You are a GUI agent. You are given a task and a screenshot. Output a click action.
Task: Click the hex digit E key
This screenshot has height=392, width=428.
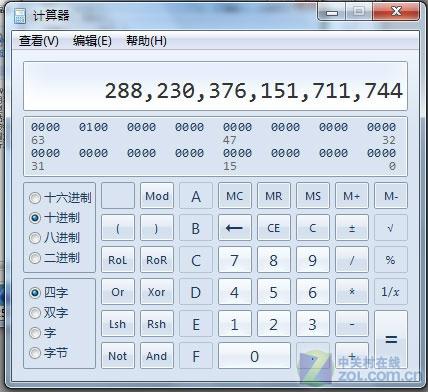click(x=196, y=324)
